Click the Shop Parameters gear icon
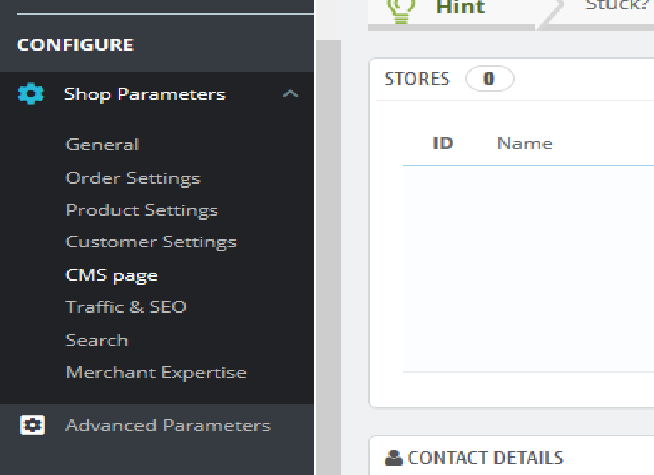Viewport: 654px width, 475px height. tap(31, 95)
